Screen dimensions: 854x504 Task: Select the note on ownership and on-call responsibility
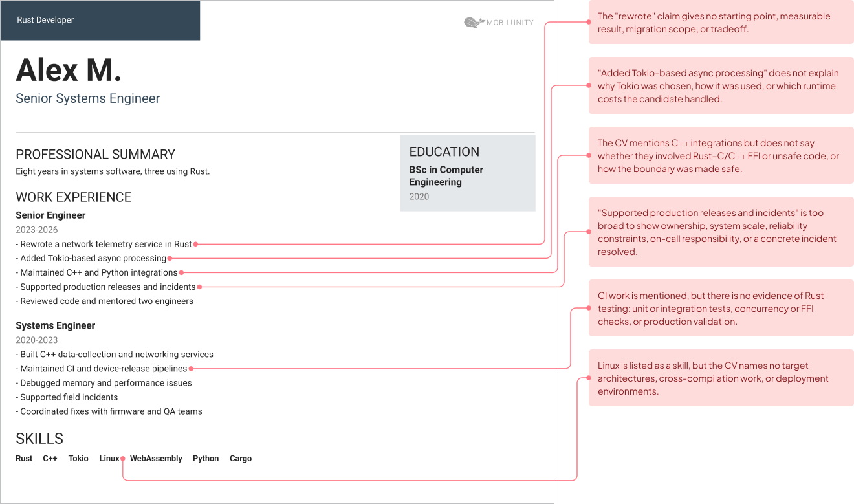721,232
